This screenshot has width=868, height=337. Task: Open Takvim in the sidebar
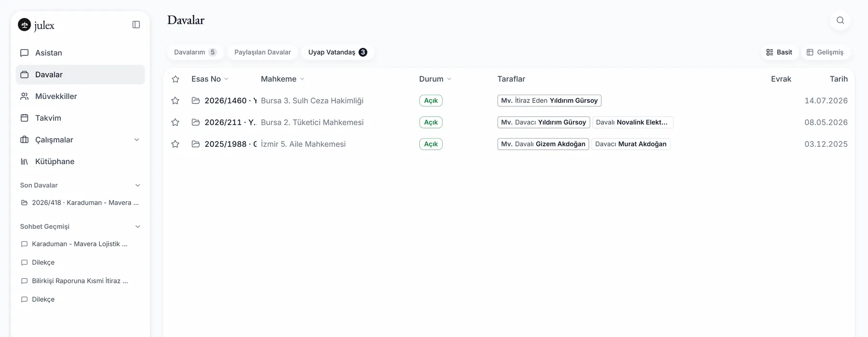(x=80, y=118)
